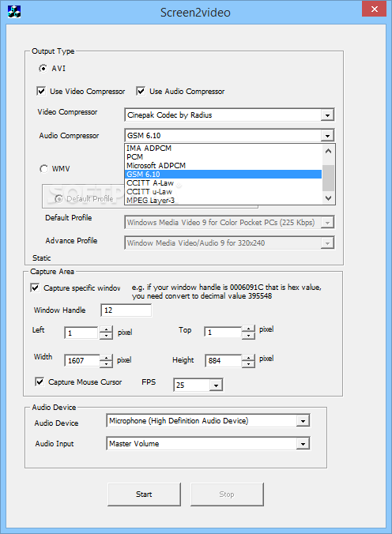Select the WMV output type radio button

pos(43,168)
